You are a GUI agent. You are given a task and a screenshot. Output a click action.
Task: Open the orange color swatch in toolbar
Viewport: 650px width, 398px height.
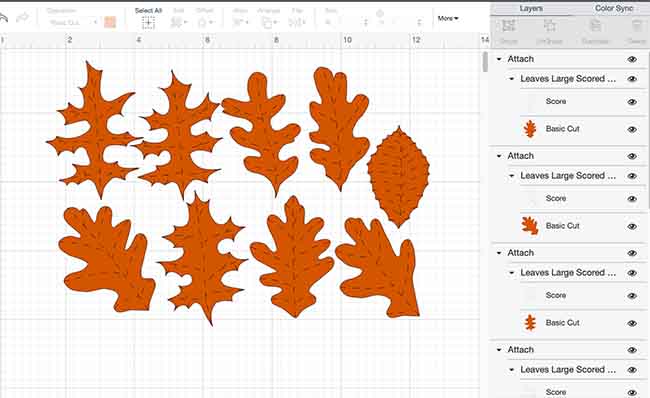110,22
